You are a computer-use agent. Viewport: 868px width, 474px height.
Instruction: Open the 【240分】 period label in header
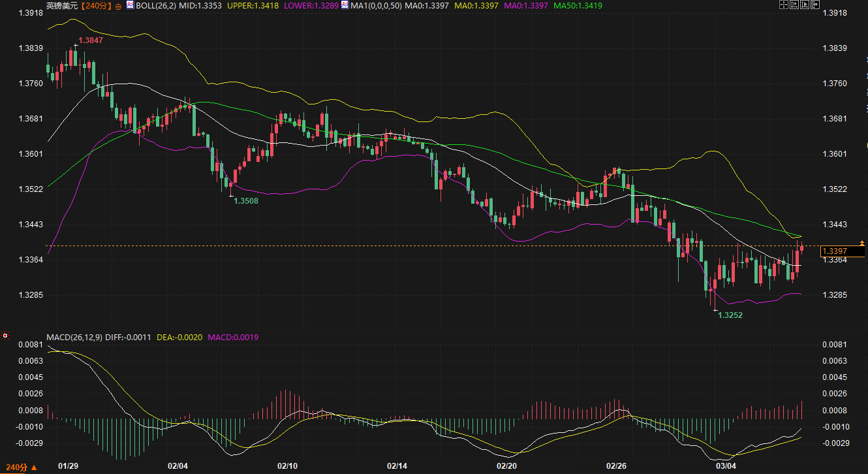tap(95, 6)
